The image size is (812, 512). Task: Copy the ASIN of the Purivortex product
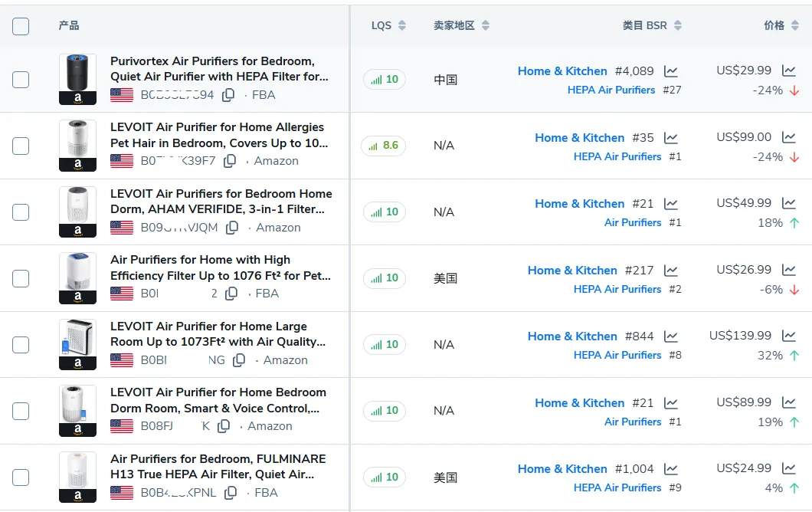pos(228,95)
